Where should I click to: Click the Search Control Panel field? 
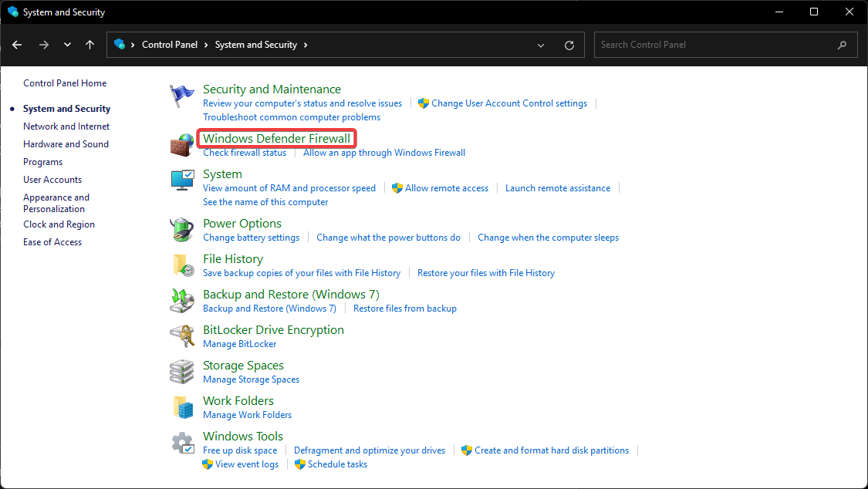(x=726, y=45)
